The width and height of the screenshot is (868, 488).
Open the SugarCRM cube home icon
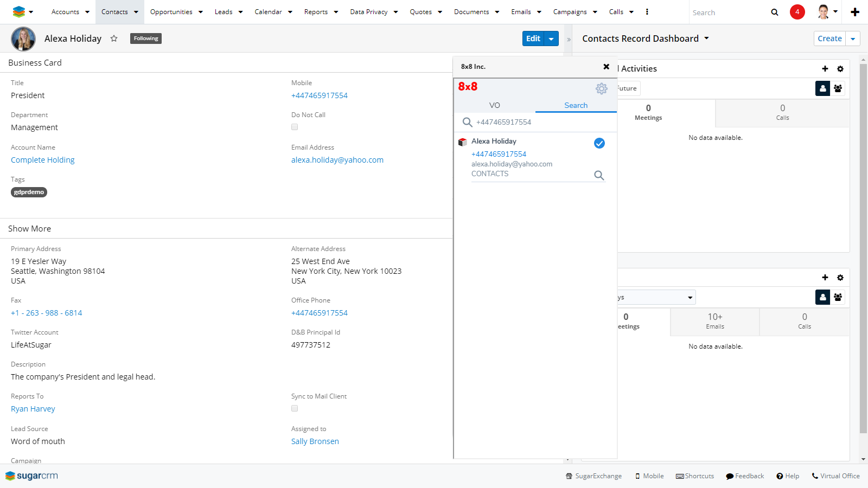19,11
